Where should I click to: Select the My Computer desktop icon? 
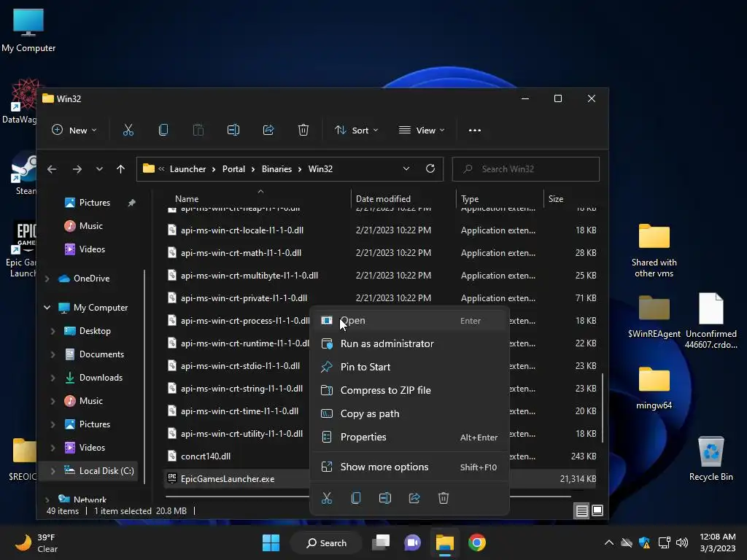point(28,30)
